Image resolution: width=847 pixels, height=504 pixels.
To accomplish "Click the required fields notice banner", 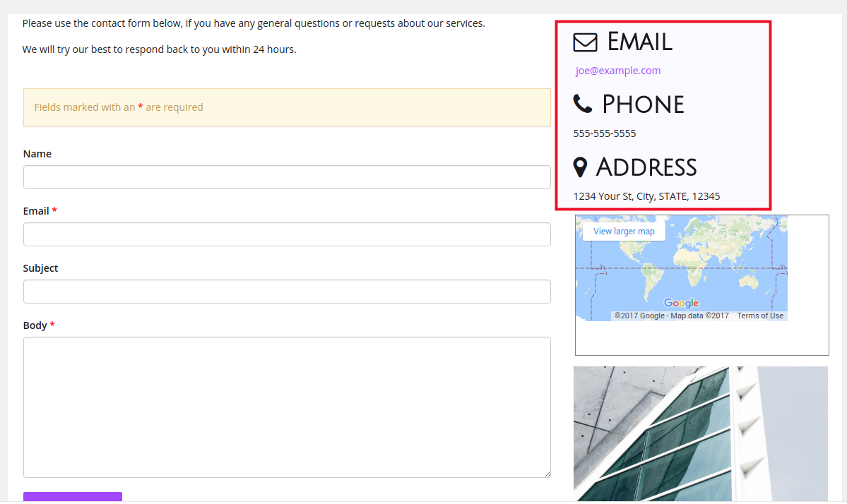I will pos(287,107).
